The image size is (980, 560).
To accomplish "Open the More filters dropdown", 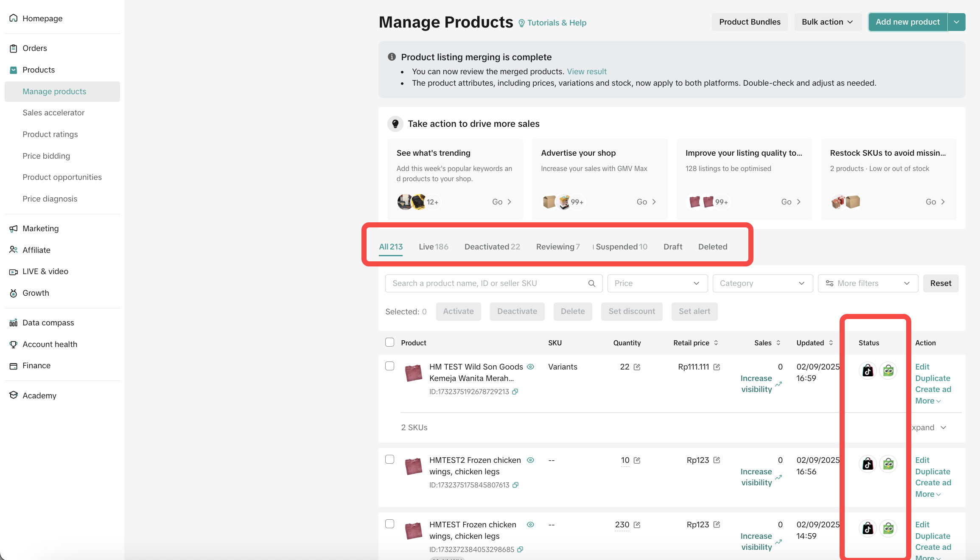I will click(x=868, y=283).
